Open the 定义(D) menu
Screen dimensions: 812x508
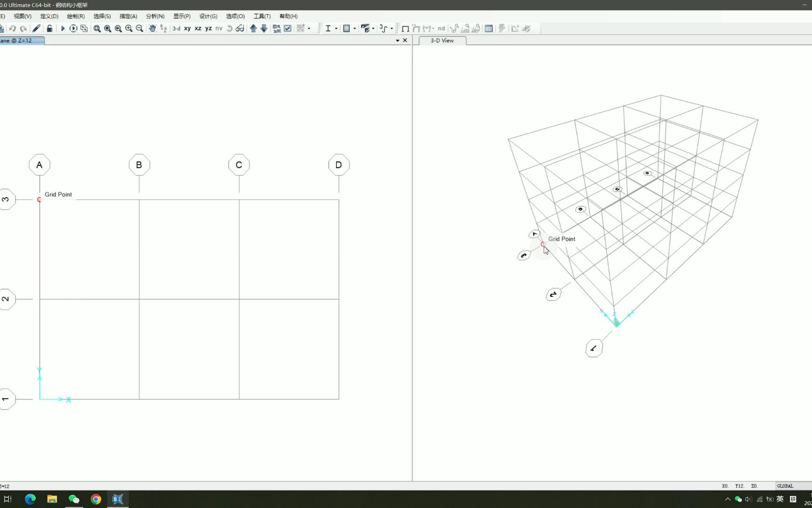point(49,16)
